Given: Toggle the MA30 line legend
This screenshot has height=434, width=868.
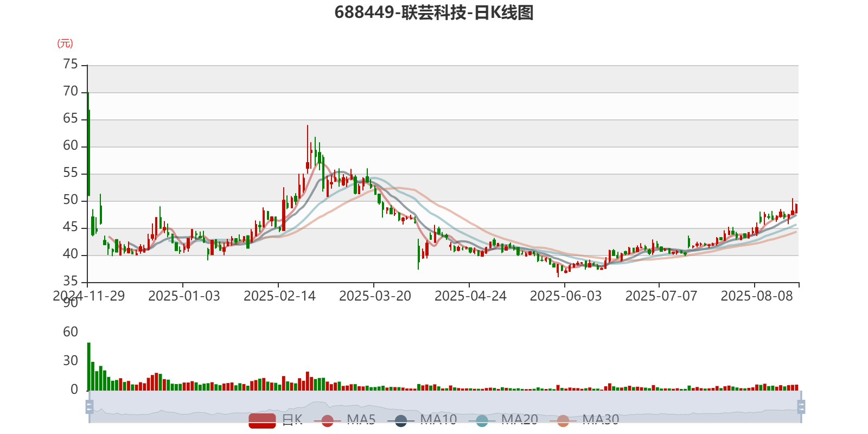Looking at the screenshot, I should (x=584, y=420).
